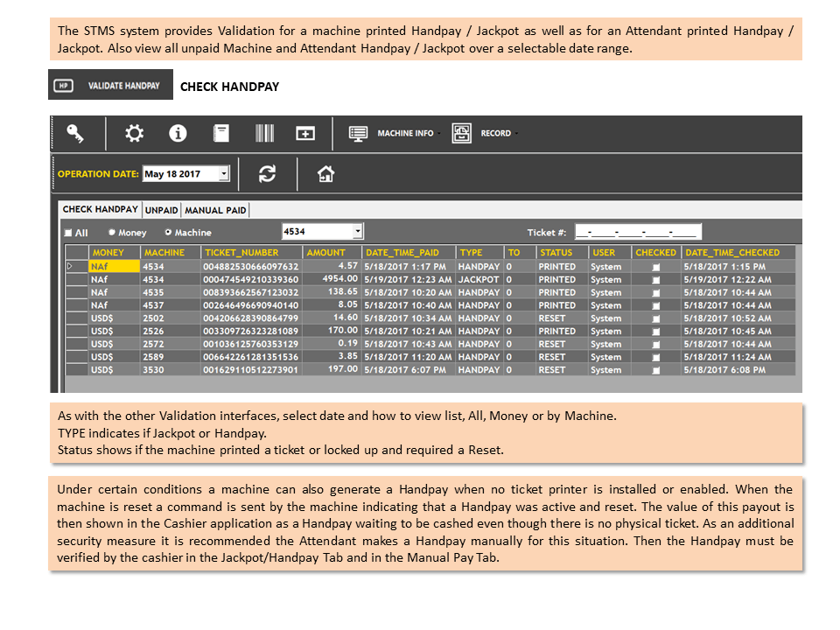
Task: Tick the All checkbox
Action: [x=68, y=233]
